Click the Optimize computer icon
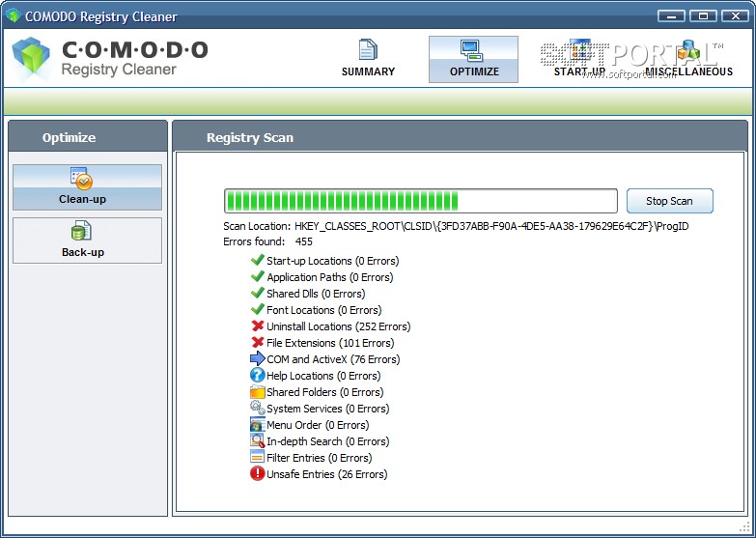The height and width of the screenshot is (538, 756). pos(472,51)
